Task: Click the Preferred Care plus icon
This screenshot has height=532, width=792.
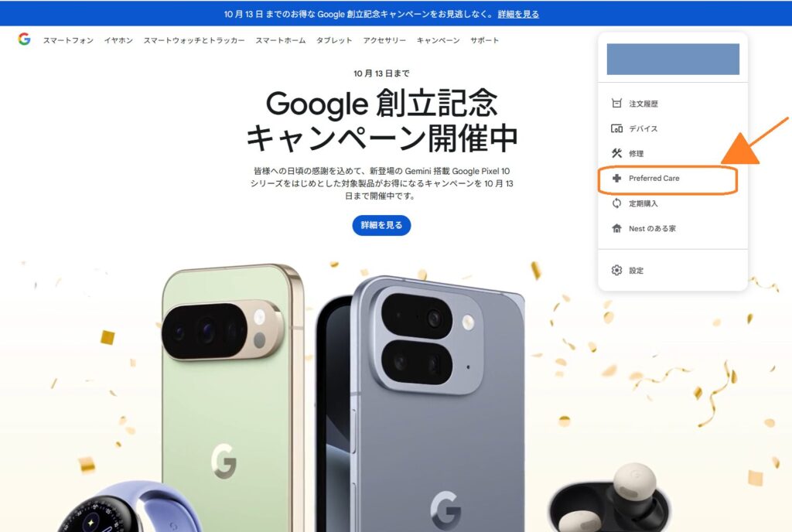Action: pyautogui.click(x=616, y=178)
